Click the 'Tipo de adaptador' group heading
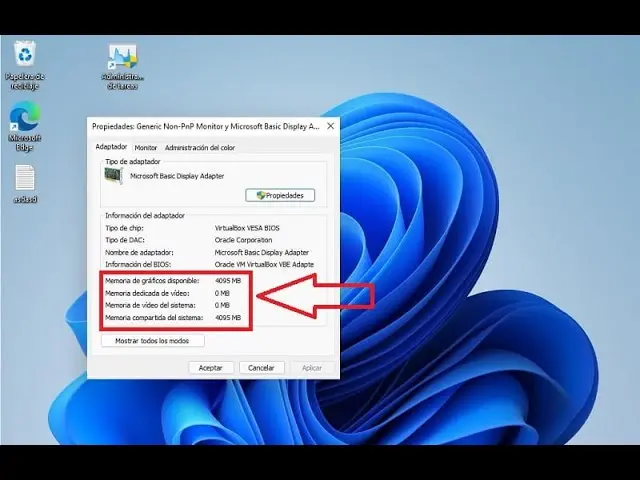The image size is (640, 480). [x=133, y=162]
